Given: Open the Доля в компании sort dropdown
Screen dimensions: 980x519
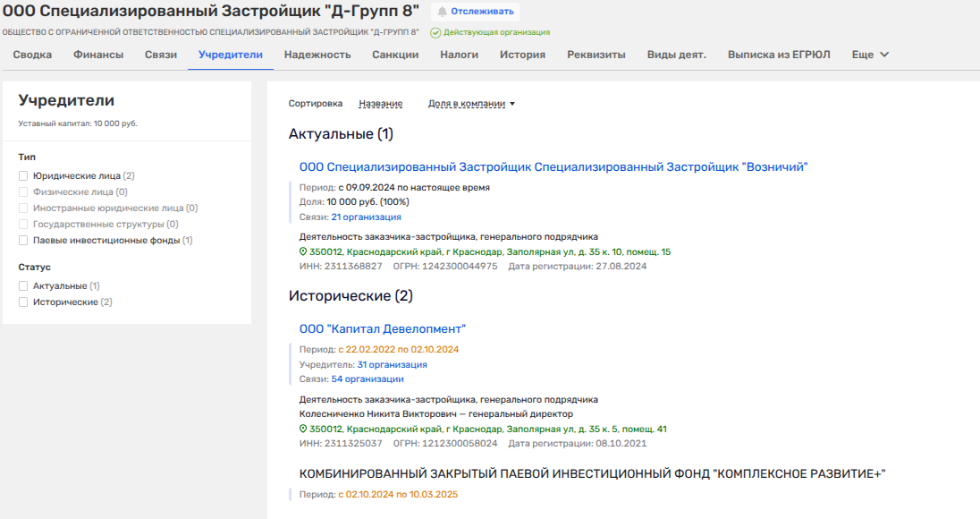Looking at the screenshot, I should coord(471,104).
